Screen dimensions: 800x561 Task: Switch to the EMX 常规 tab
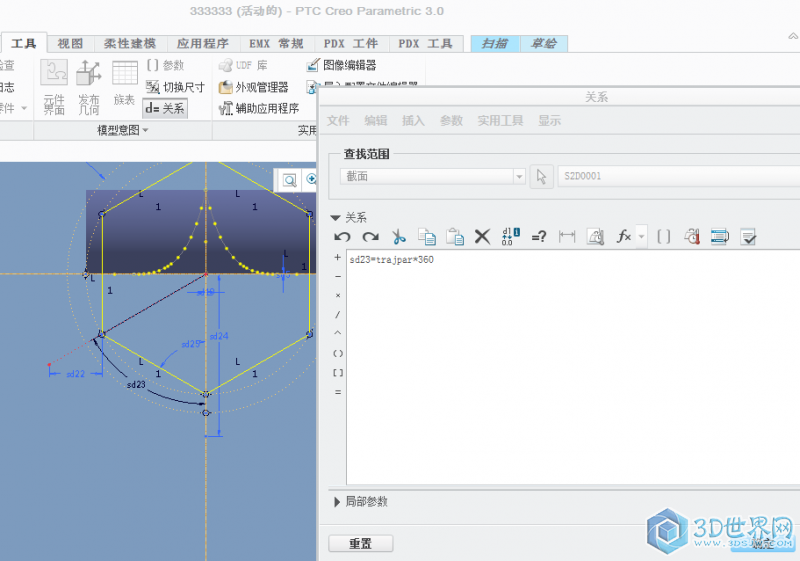coord(276,43)
